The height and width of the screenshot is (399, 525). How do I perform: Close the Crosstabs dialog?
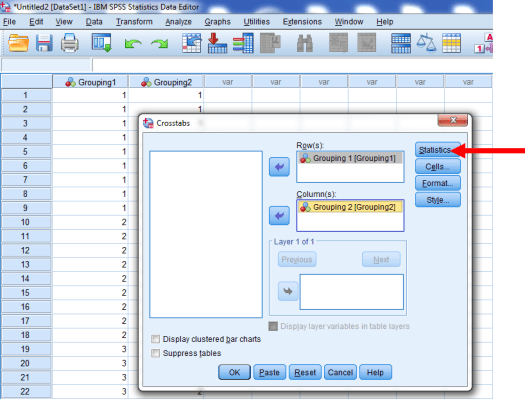pyautogui.click(x=453, y=120)
